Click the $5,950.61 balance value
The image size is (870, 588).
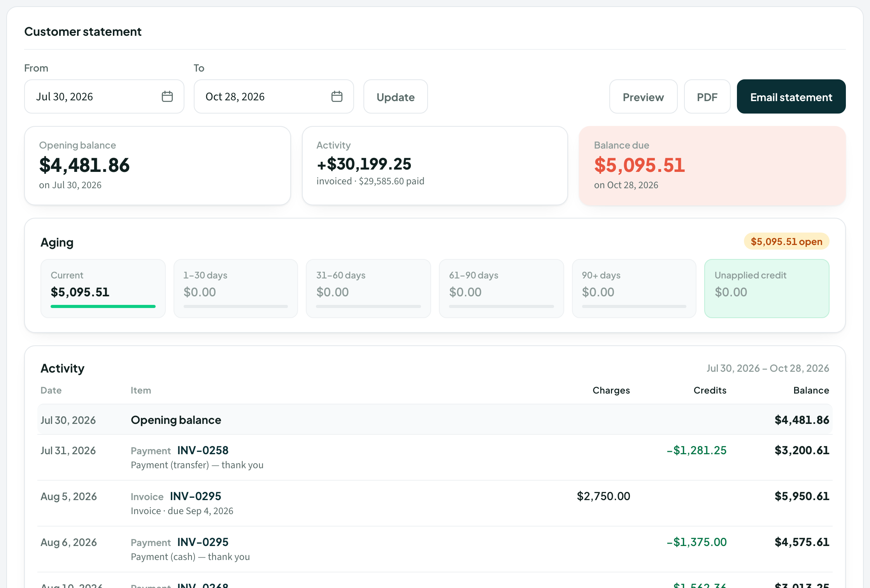(802, 496)
